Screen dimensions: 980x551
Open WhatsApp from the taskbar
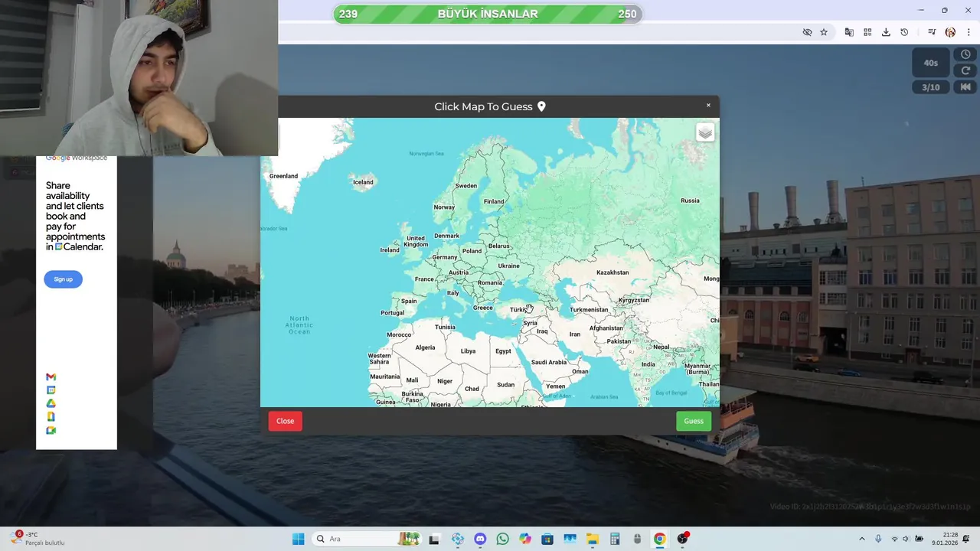502,539
